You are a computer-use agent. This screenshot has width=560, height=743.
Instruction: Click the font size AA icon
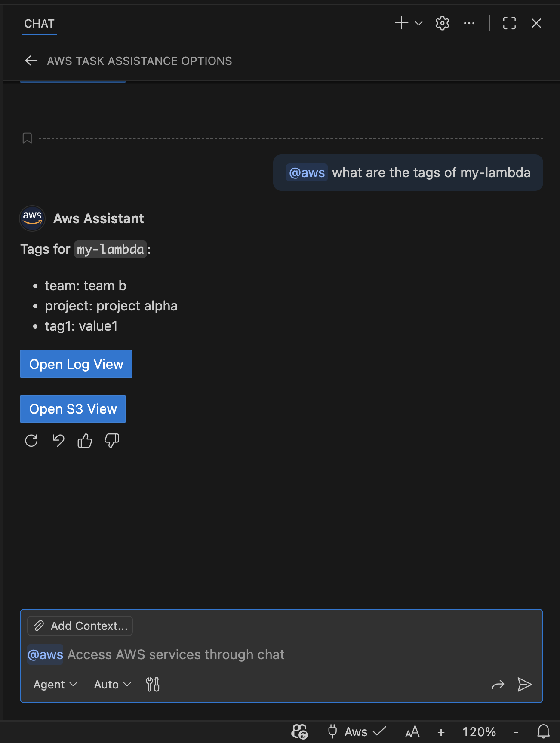coord(412,731)
